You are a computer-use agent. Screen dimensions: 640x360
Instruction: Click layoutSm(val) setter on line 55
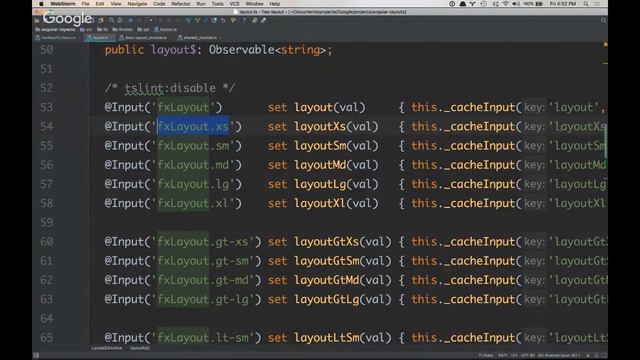(336, 146)
